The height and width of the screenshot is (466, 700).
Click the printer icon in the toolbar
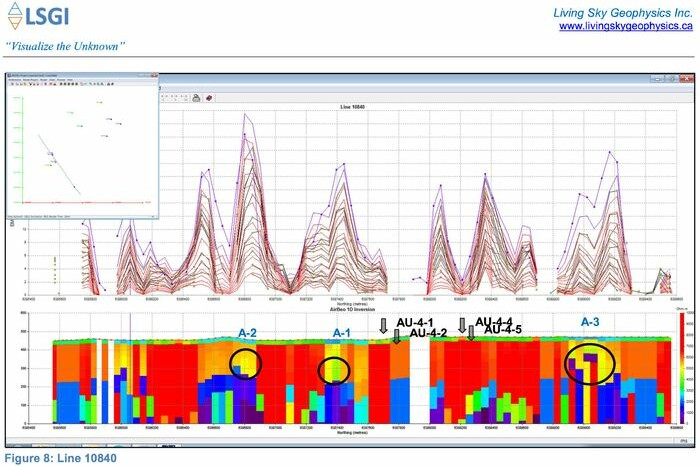click(196, 98)
